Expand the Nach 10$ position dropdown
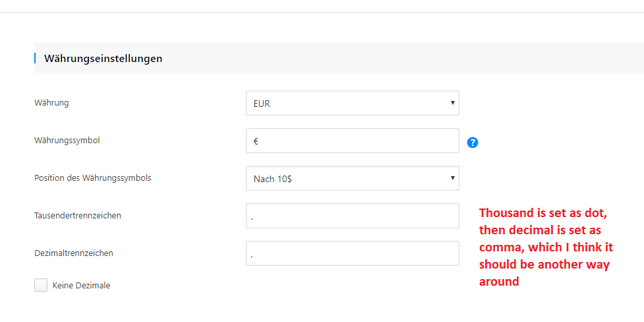The image size is (644, 322). point(352,178)
